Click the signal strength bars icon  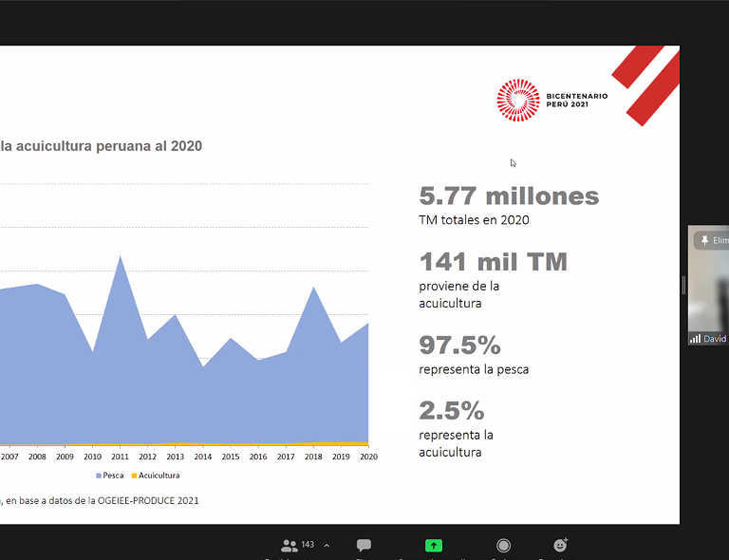tap(696, 339)
